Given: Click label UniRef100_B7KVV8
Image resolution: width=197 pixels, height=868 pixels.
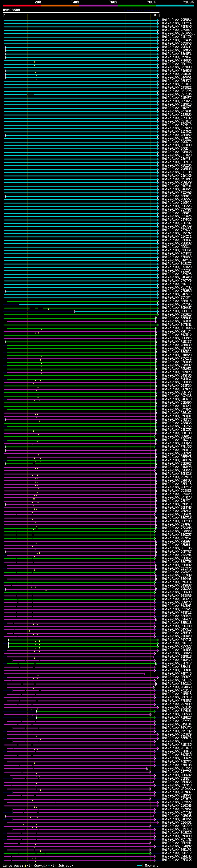Looking at the screenshot, I should pyautogui.click(x=177, y=355).
